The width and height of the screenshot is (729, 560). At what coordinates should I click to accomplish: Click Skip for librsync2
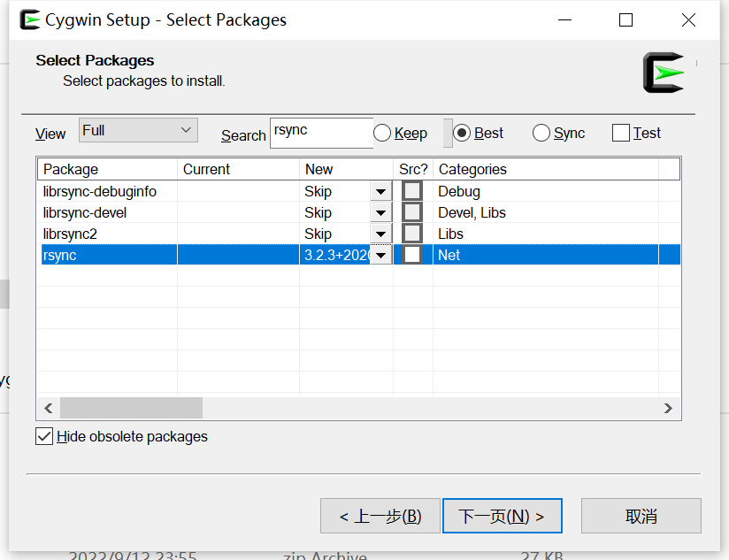point(318,234)
